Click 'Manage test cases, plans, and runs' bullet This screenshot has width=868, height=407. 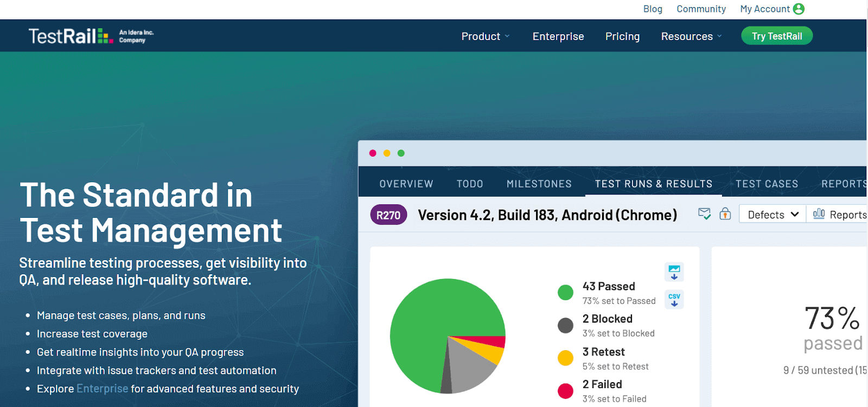[121, 315]
